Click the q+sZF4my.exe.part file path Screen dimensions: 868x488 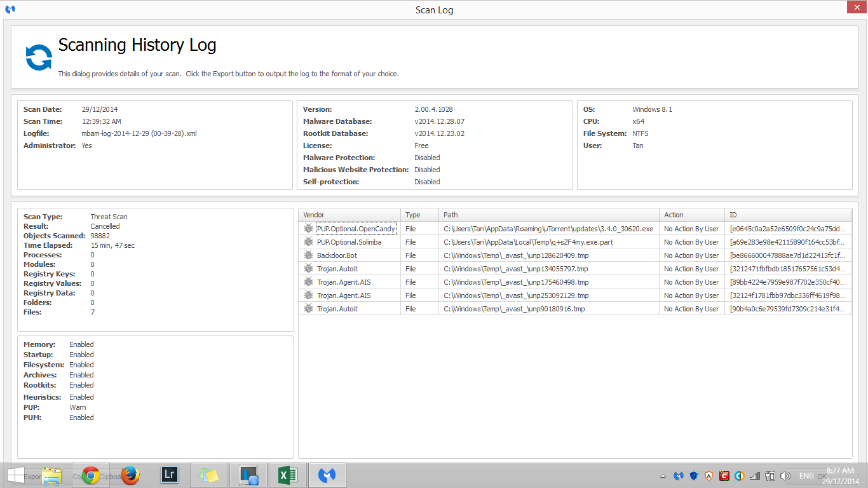[528, 242]
